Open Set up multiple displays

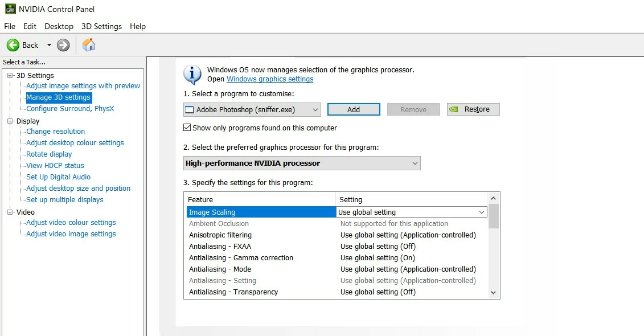coord(65,200)
